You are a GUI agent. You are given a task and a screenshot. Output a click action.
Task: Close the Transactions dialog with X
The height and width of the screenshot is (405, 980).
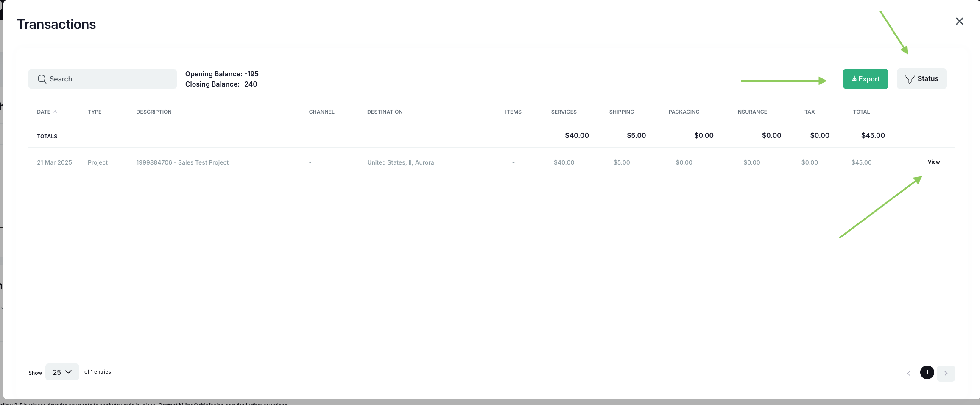tap(959, 21)
